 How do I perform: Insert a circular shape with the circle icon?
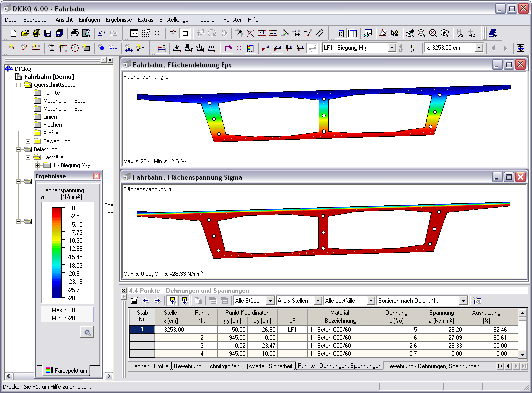click(75, 48)
